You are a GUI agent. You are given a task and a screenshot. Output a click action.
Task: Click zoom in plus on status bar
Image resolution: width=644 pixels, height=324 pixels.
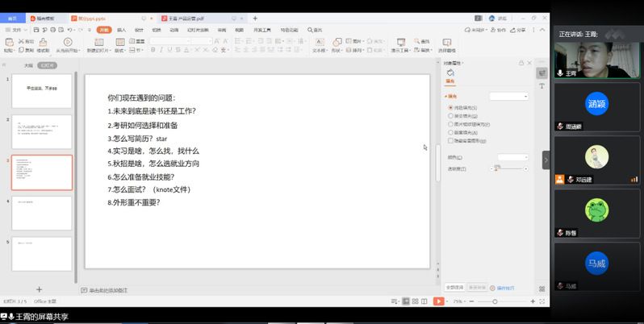click(x=533, y=301)
